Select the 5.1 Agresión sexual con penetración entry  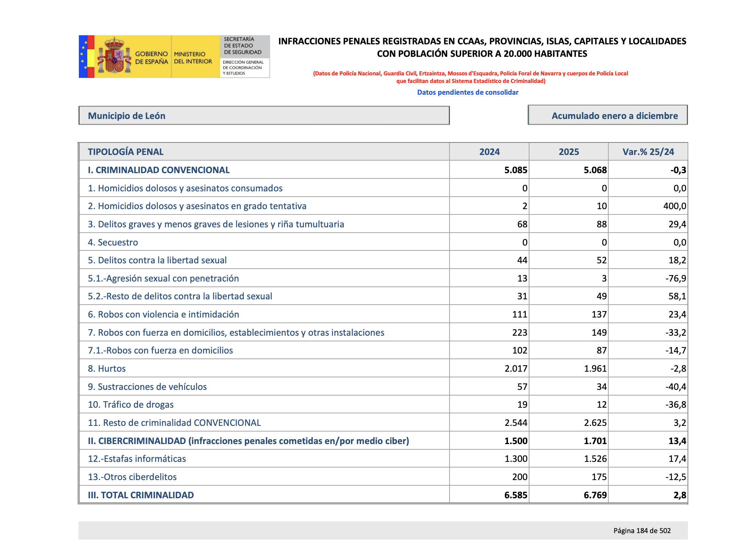163,278
